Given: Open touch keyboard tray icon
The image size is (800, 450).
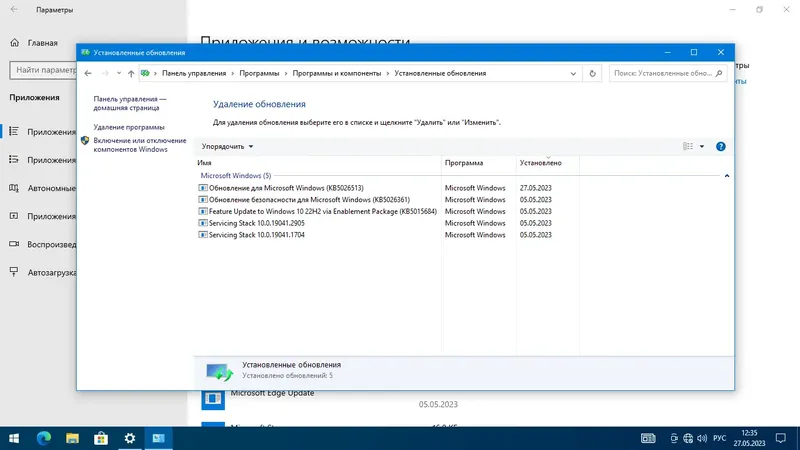Looking at the screenshot, I should (648, 438).
